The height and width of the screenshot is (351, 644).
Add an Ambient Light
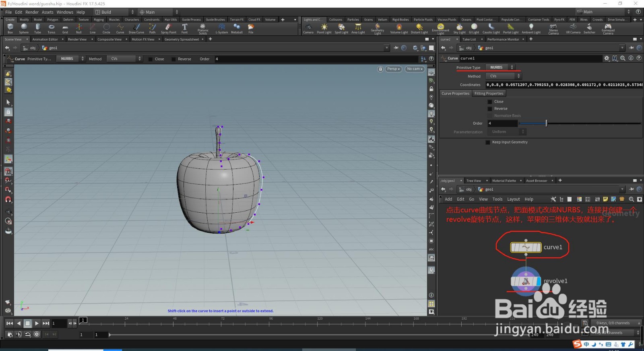pyautogui.click(x=531, y=29)
